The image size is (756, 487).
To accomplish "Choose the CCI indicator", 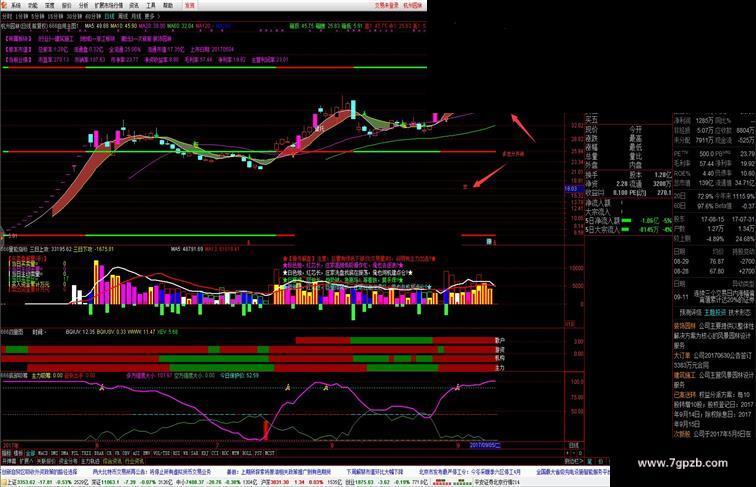I will click(x=215, y=453).
